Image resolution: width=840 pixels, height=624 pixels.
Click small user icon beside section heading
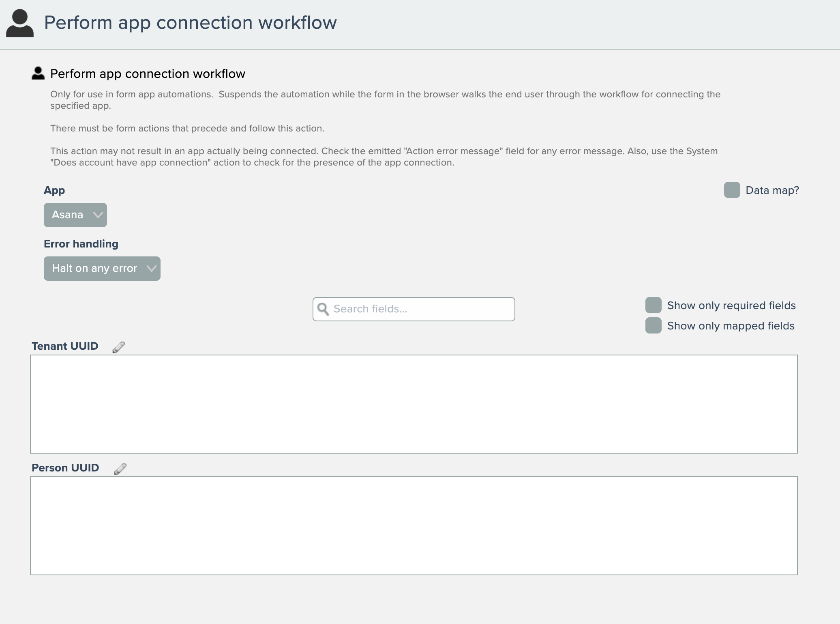point(38,73)
